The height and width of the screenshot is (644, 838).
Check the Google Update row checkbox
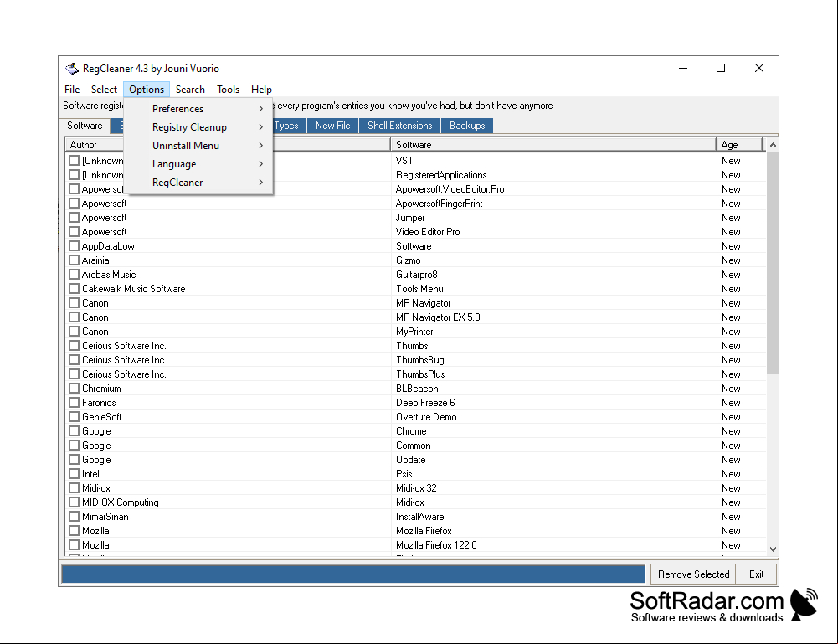click(75, 460)
